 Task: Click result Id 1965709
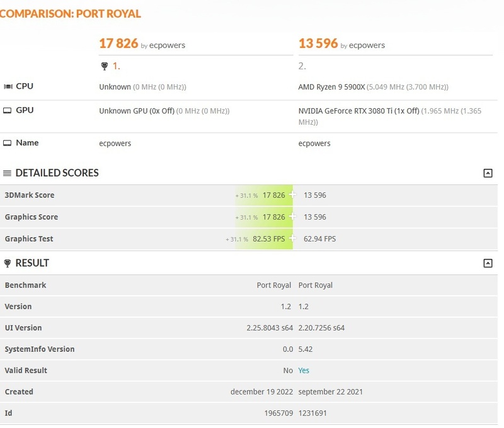tap(278, 414)
